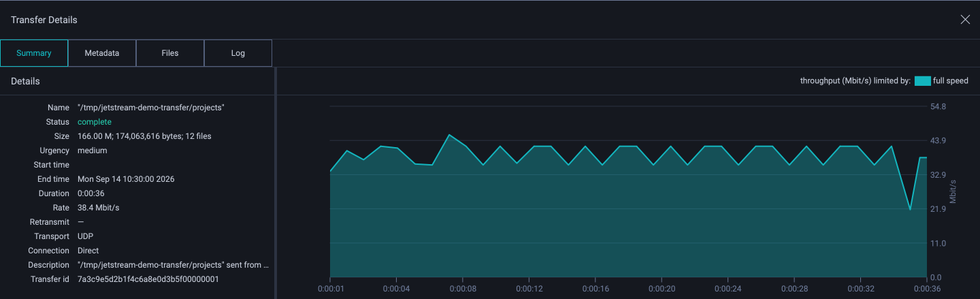Click the 'Start time' field label

[52, 165]
